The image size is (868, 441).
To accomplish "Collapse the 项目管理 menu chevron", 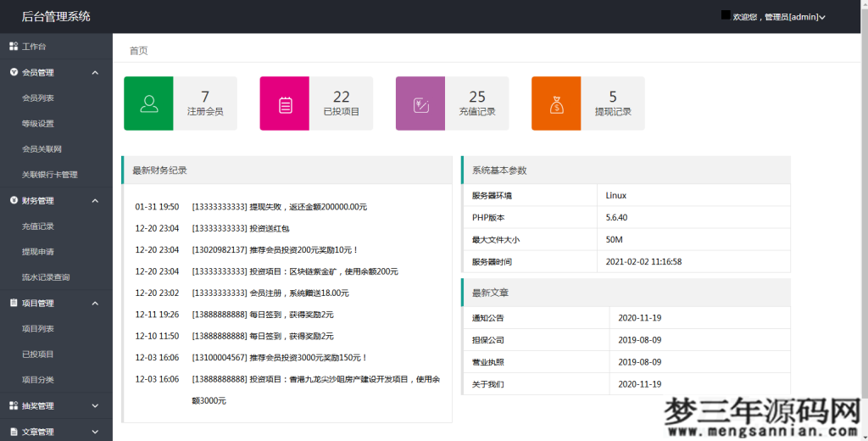I will [95, 303].
